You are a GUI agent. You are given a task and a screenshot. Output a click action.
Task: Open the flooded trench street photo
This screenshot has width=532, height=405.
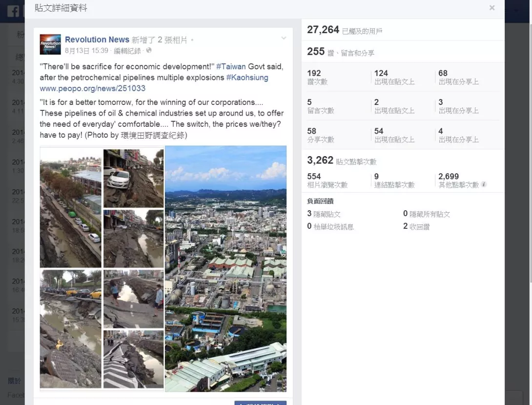pyautogui.click(x=133, y=239)
